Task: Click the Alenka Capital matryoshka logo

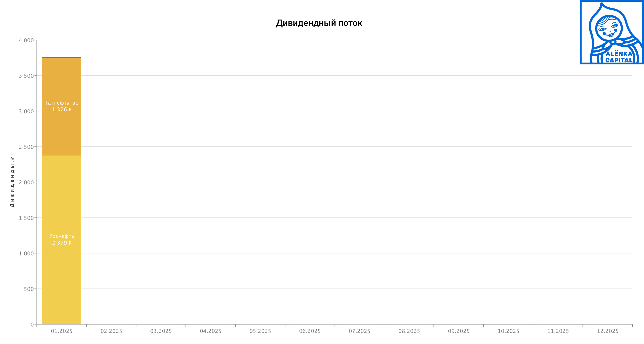Action: point(611,32)
